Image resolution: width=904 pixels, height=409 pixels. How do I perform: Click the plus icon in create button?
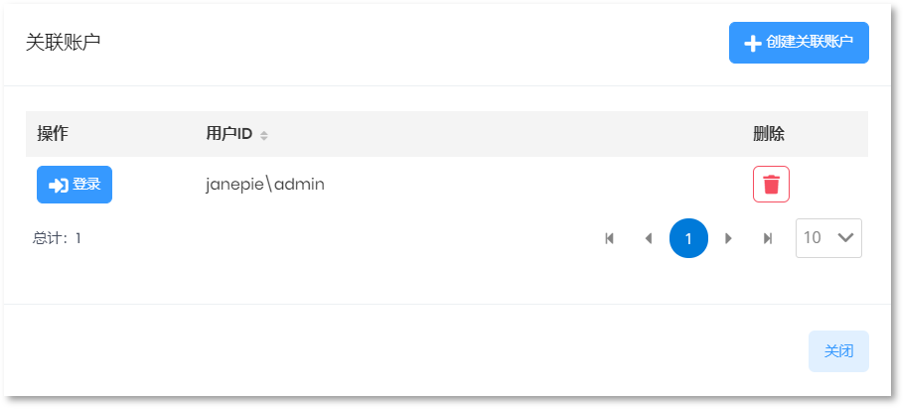click(752, 43)
